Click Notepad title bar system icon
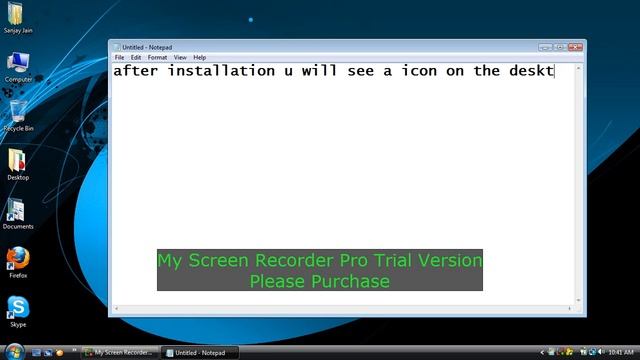 117,47
